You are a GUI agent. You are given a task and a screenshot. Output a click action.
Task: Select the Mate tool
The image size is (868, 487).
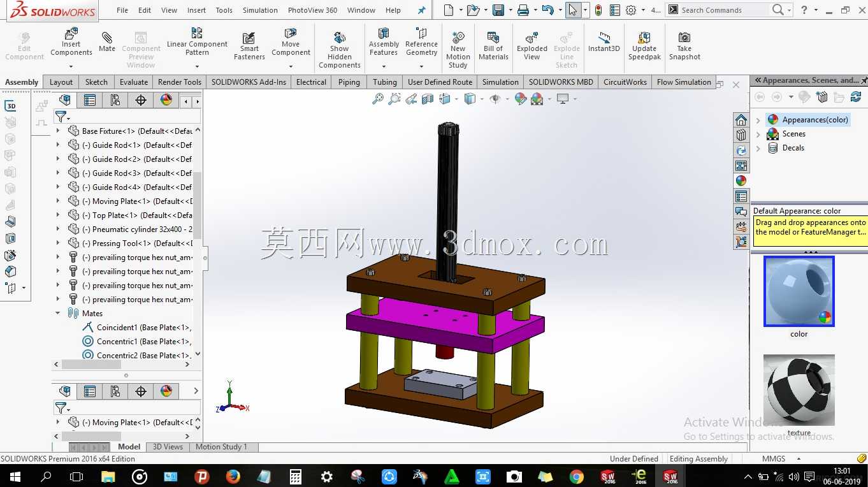pyautogui.click(x=107, y=41)
